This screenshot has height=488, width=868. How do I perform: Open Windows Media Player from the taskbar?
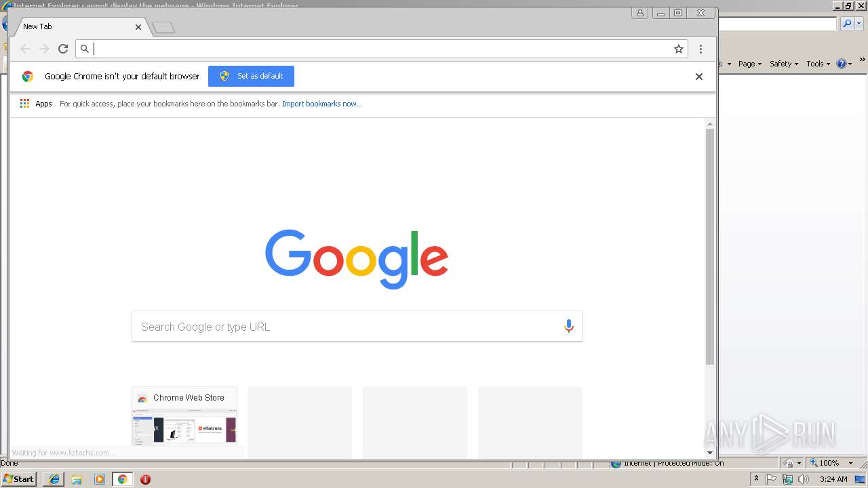point(100,479)
